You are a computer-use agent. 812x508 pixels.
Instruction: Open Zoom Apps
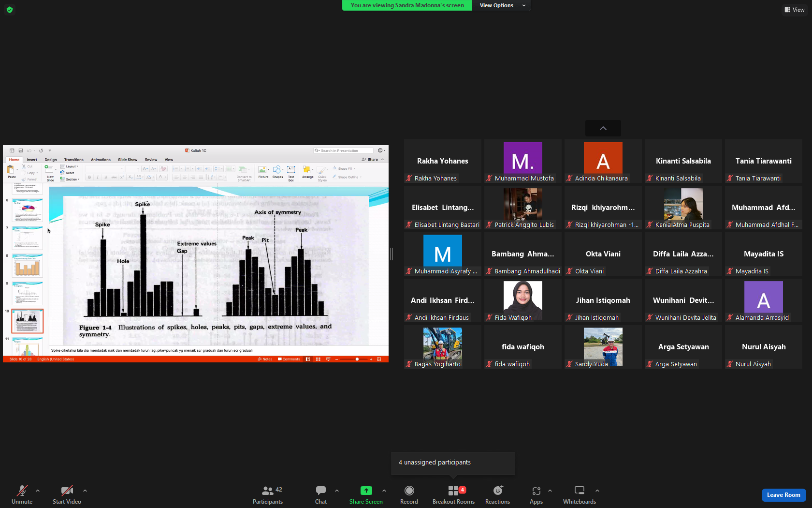click(536, 494)
